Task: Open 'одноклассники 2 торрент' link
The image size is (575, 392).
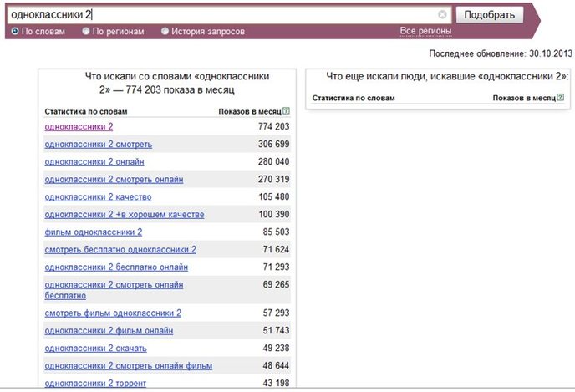Action: point(95,383)
